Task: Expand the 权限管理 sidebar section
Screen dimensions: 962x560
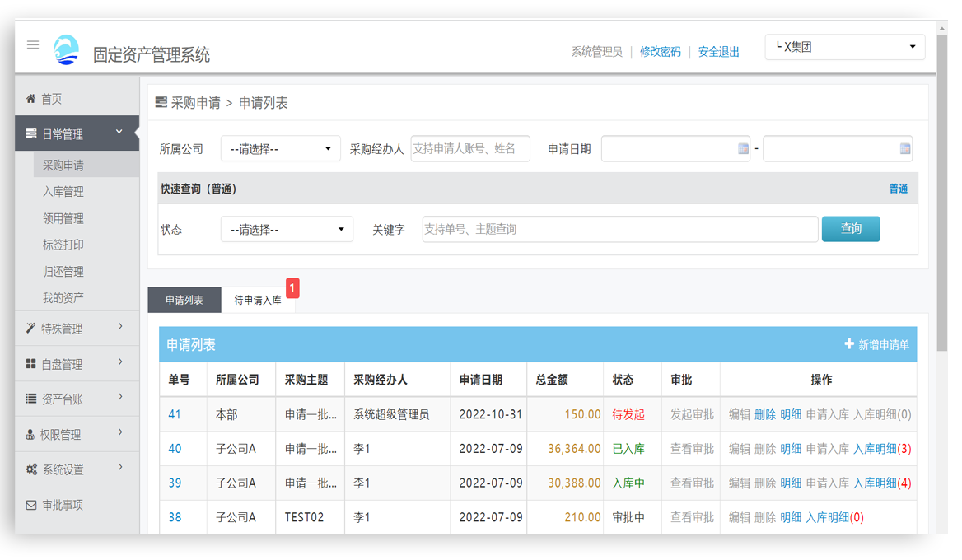Action: (x=58, y=432)
